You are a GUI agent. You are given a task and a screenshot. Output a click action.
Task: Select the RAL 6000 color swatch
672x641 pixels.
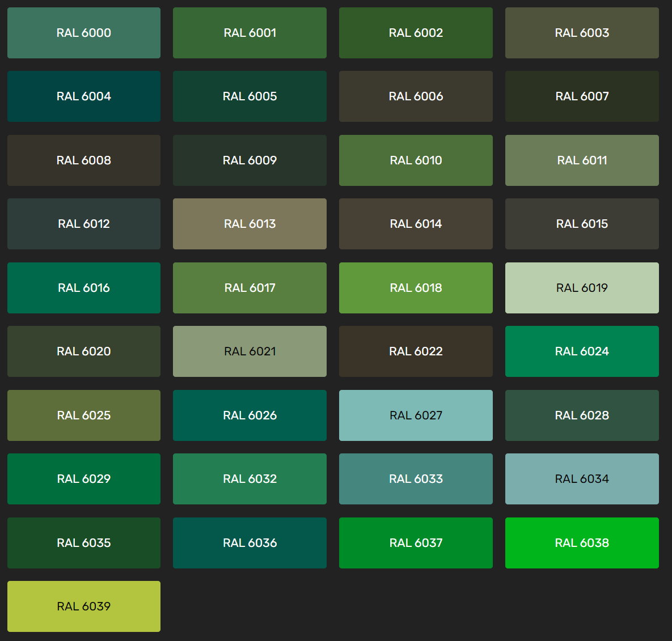pyautogui.click(x=84, y=33)
